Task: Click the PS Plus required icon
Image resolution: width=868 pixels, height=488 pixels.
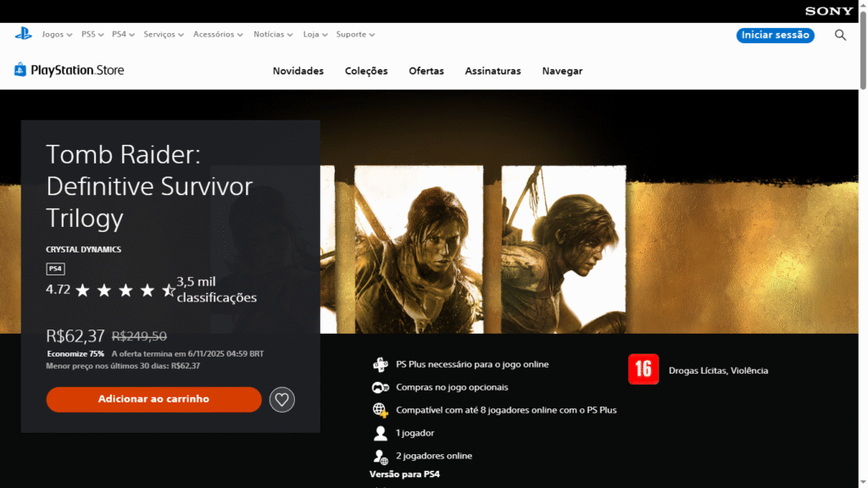Action: 380,364
